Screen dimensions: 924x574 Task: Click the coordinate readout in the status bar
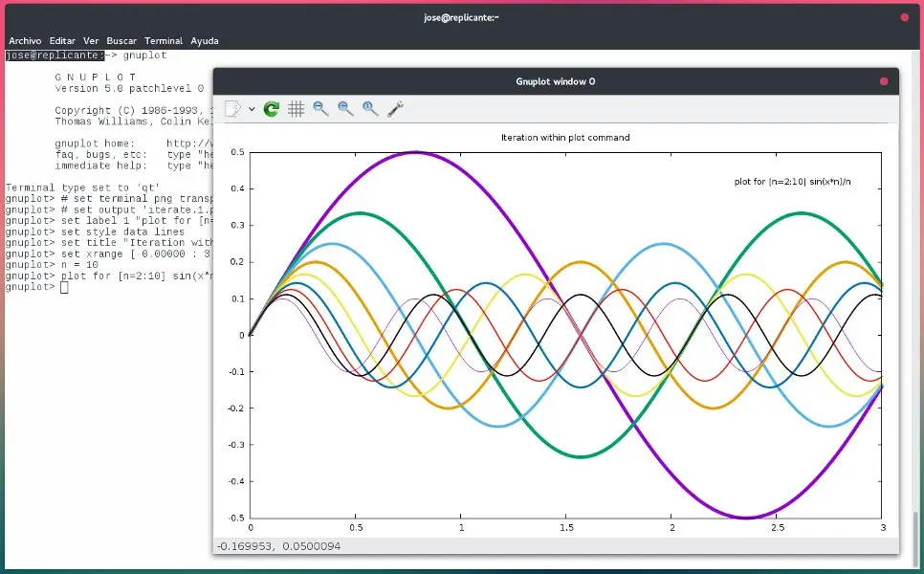(x=277, y=547)
